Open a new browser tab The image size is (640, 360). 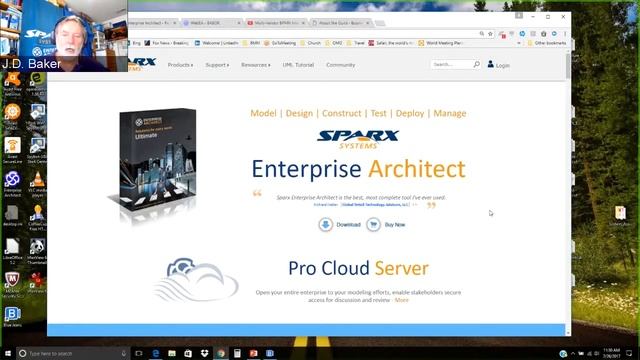pos(380,23)
